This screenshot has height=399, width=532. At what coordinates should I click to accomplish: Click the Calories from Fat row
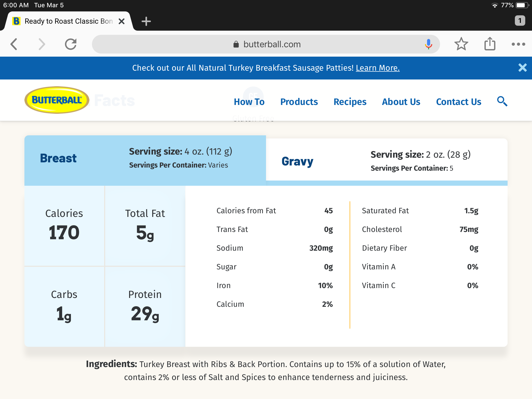pos(275,211)
